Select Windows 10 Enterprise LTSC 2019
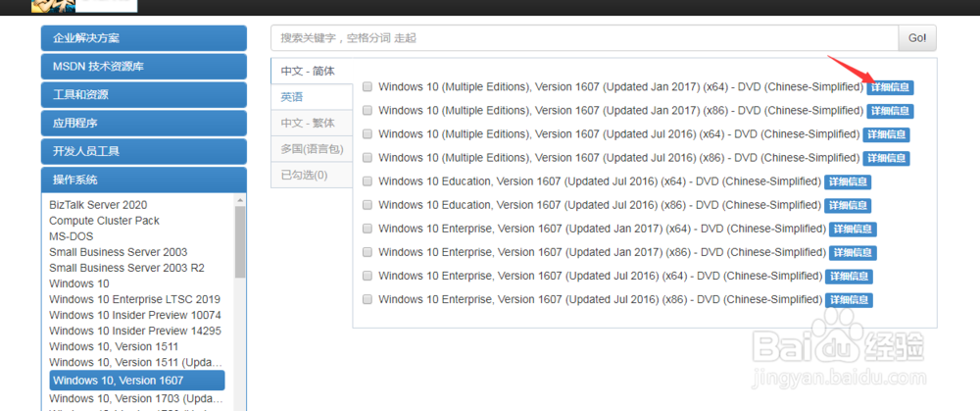 pos(135,299)
